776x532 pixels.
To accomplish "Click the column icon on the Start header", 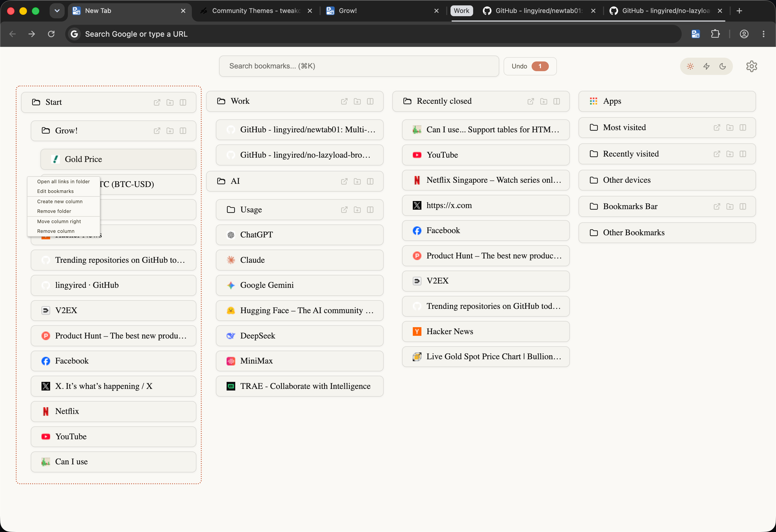I will pyautogui.click(x=183, y=102).
